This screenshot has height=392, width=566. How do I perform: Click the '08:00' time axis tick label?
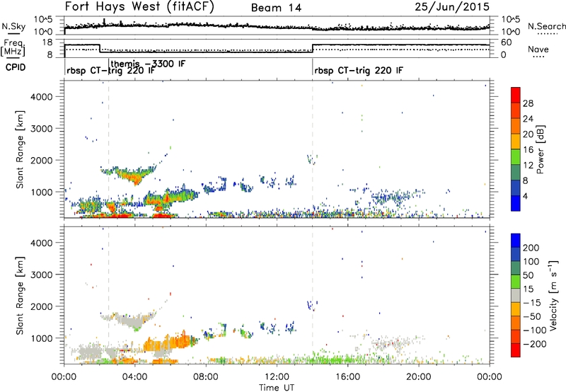(206, 377)
